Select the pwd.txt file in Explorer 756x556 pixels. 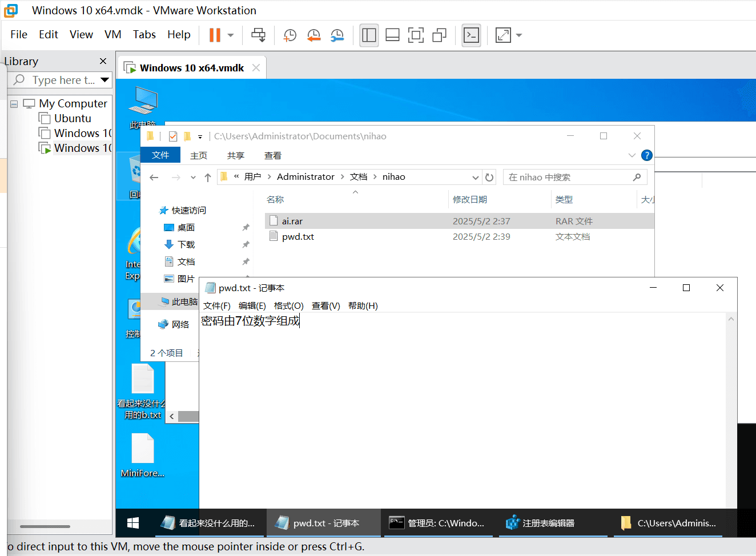pos(460,236)
